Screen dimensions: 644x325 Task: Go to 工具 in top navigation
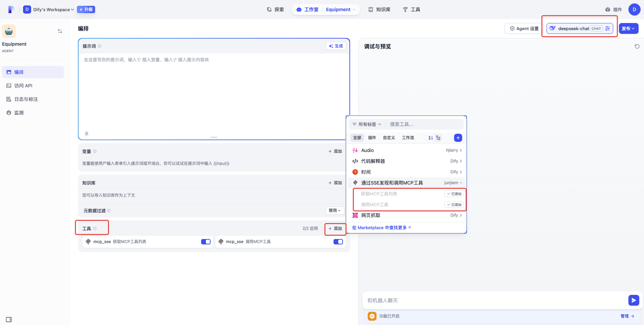point(411,9)
